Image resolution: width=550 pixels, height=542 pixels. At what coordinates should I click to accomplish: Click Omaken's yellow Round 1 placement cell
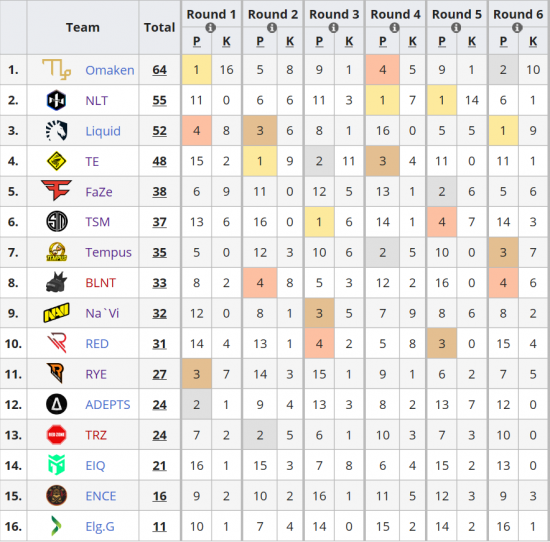tap(196, 69)
